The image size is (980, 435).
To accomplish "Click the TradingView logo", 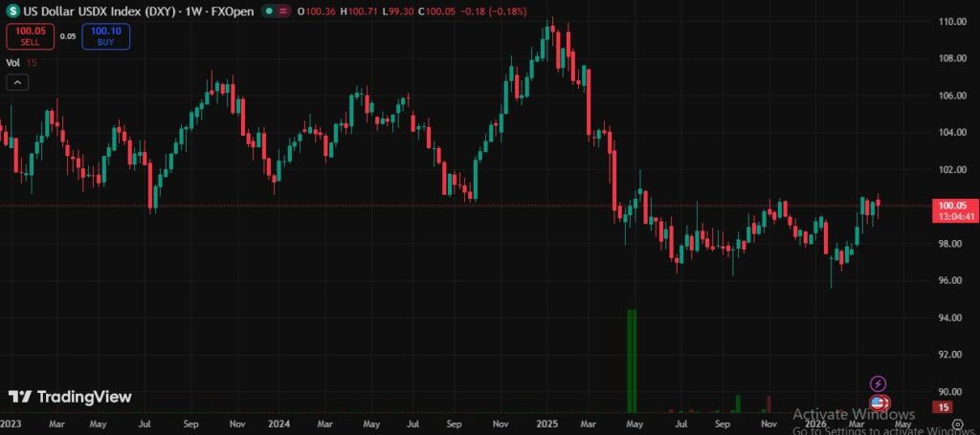I will (70, 397).
